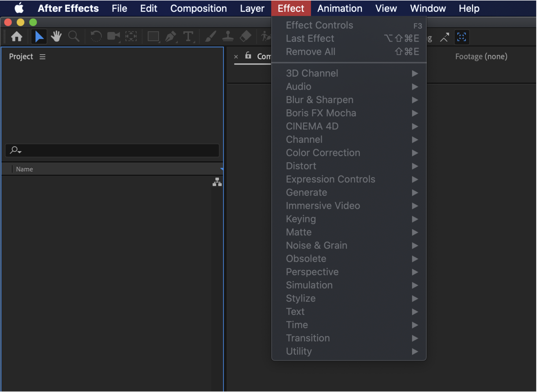Expand the Time submenu
This screenshot has height=392, width=537.
349,325
